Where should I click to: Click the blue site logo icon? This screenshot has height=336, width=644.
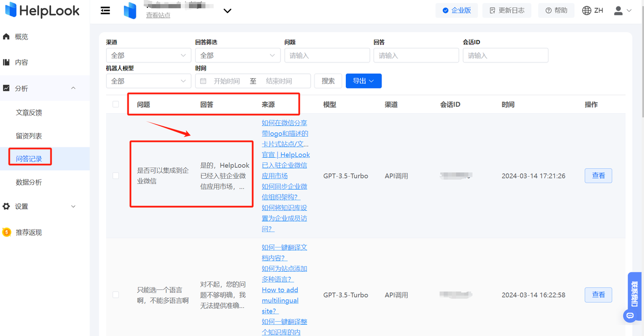[130, 10]
